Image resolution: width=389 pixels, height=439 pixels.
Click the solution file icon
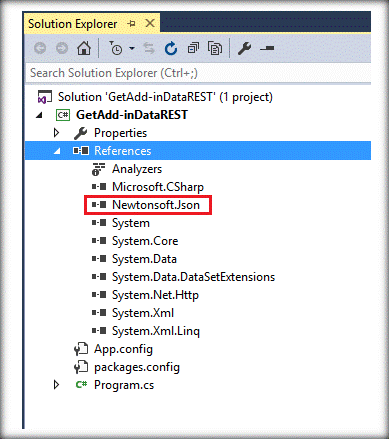tap(45, 97)
